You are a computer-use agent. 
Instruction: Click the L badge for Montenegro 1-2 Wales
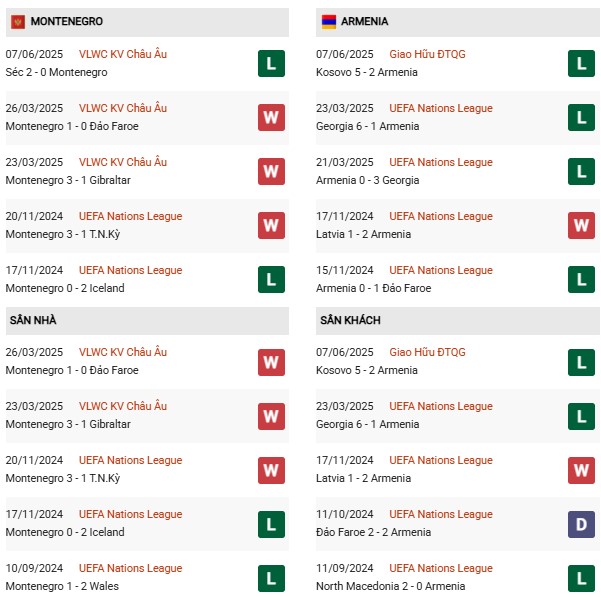click(x=271, y=578)
